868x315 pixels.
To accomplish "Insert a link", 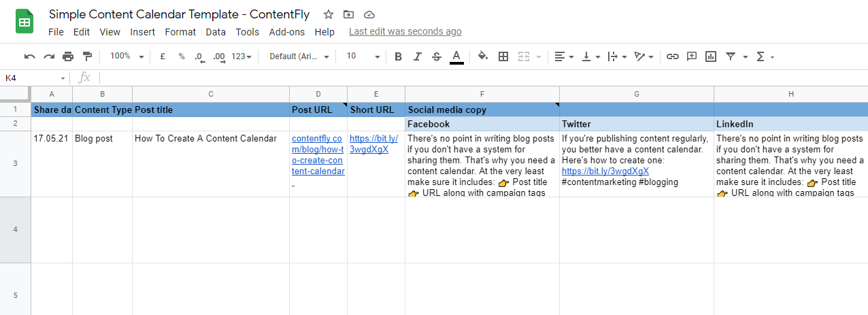I will [673, 56].
